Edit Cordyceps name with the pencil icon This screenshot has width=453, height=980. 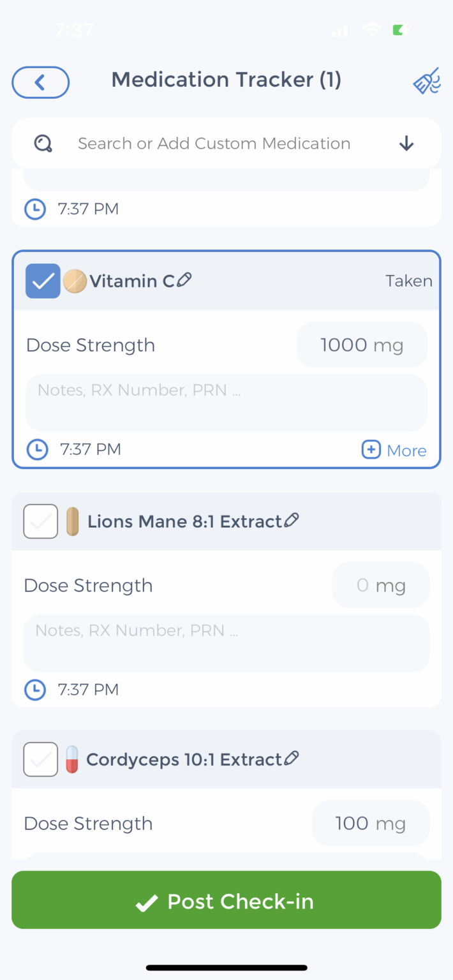click(291, 758)
